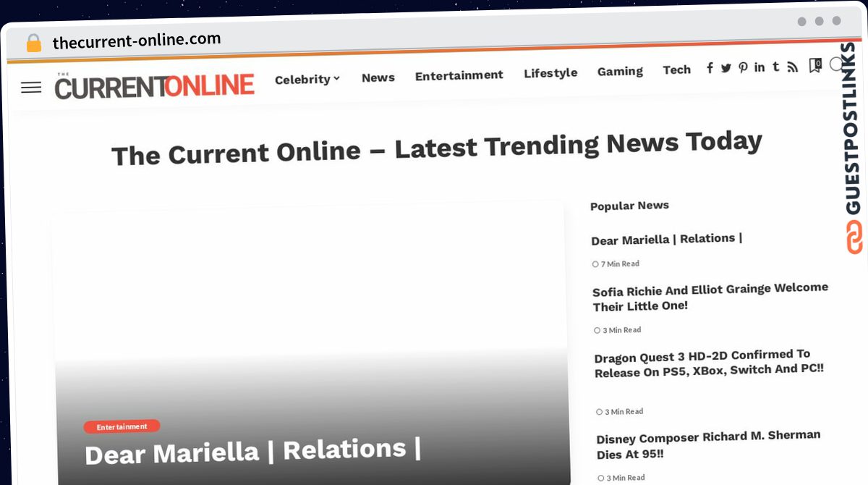This screenshot has width=868, height=485.
Task: Click the featured article image
Action: click(x=310, y=343)
